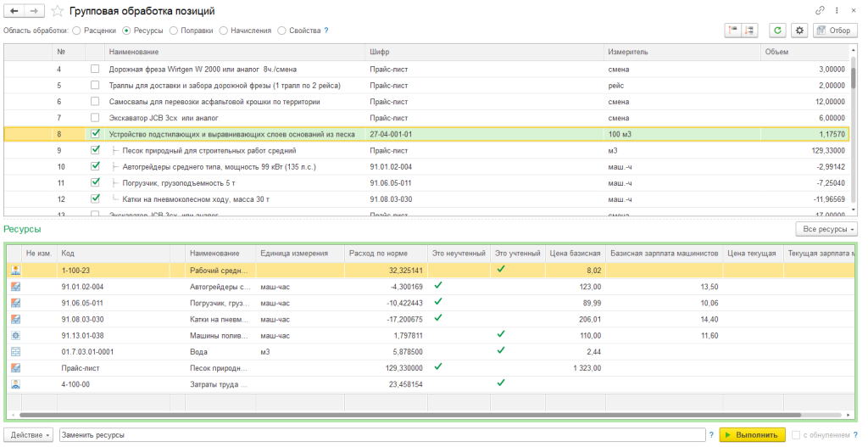This screenshot has height=447, width=868.
Task: Click the Заменить ресурсы action field
Action: (x=381, y=435)
